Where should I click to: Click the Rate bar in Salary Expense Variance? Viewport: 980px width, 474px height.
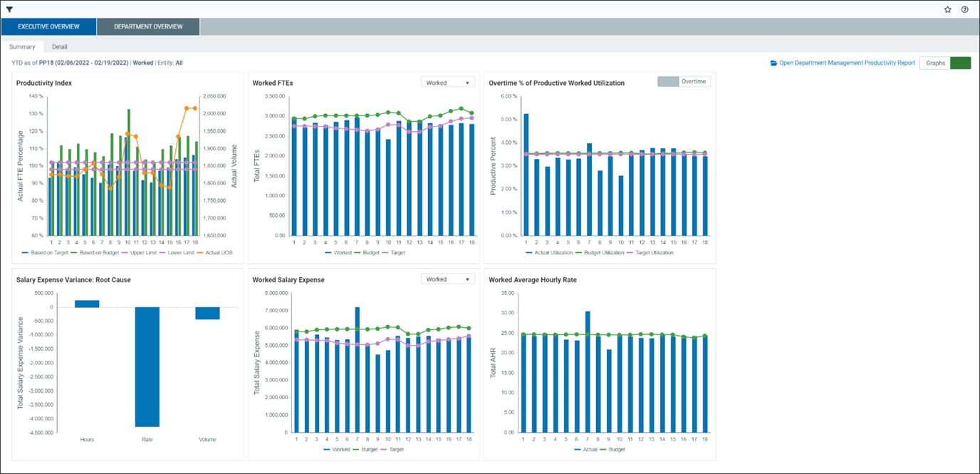point(147,366)
